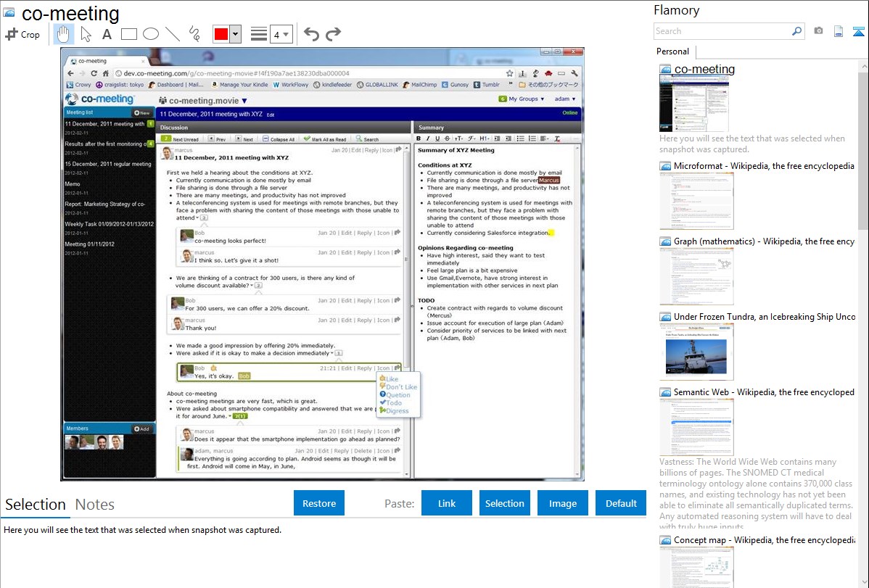Select the rectangle drawing tool
Viewport: 869px width, 588px height.
tap(128, 34)
